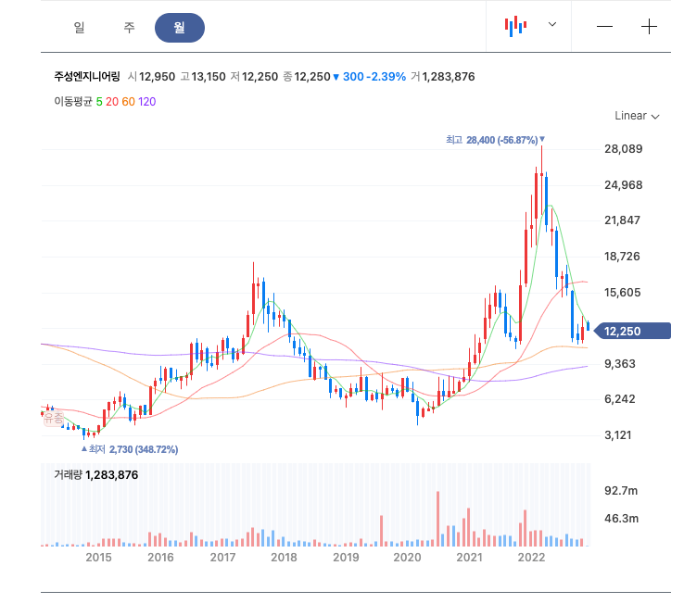Click the 3,121 price axis label
684x616 pixels.
coord(618,435)
